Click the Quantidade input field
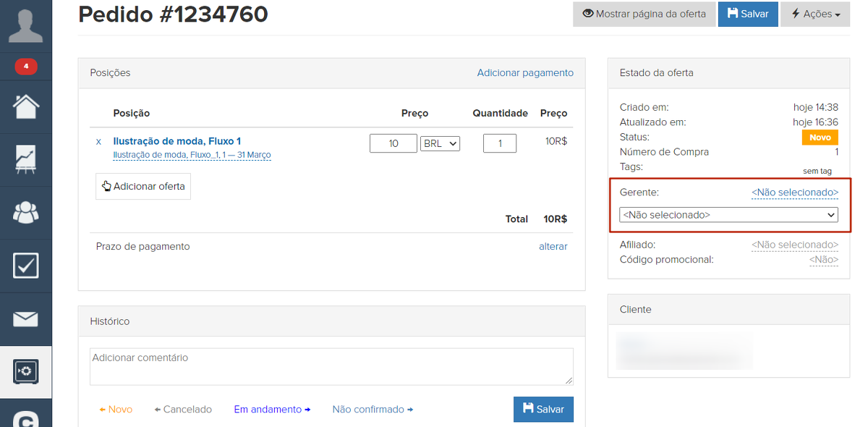This screenshot has width=868, height=427. click(499, 143)
